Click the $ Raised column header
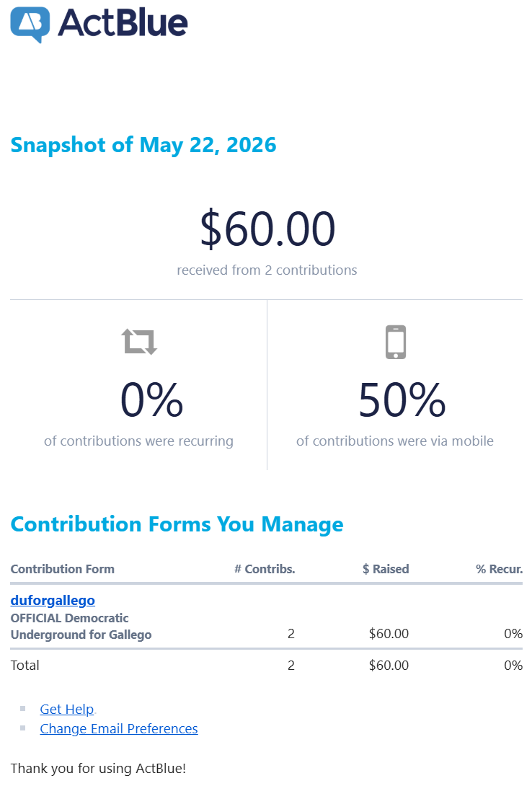Screen dimensions: 532x786 click(386, 569)
